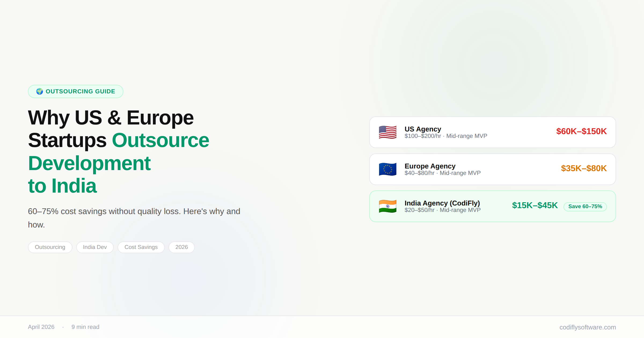Select the 2026 tag
Image resolution: width=644 pixels, height=338 pixels.
(182, 247)
